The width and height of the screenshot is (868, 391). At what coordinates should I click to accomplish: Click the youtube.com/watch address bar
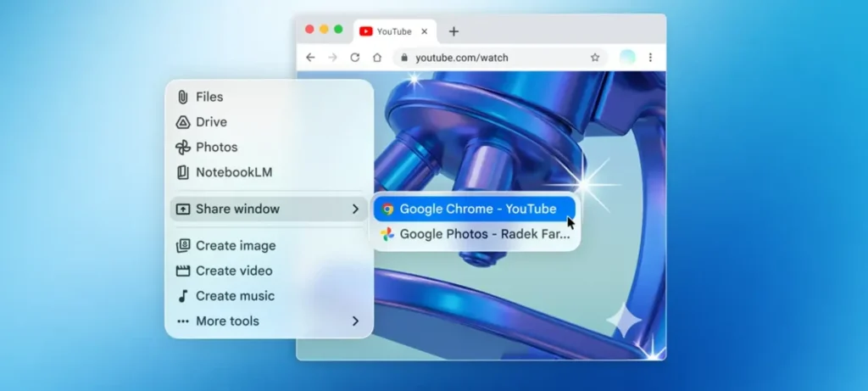492,58
